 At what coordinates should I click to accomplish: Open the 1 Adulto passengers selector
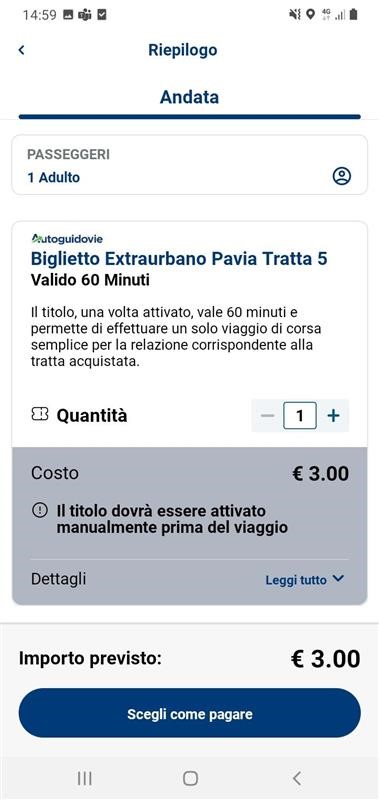(x=189, y=165)
